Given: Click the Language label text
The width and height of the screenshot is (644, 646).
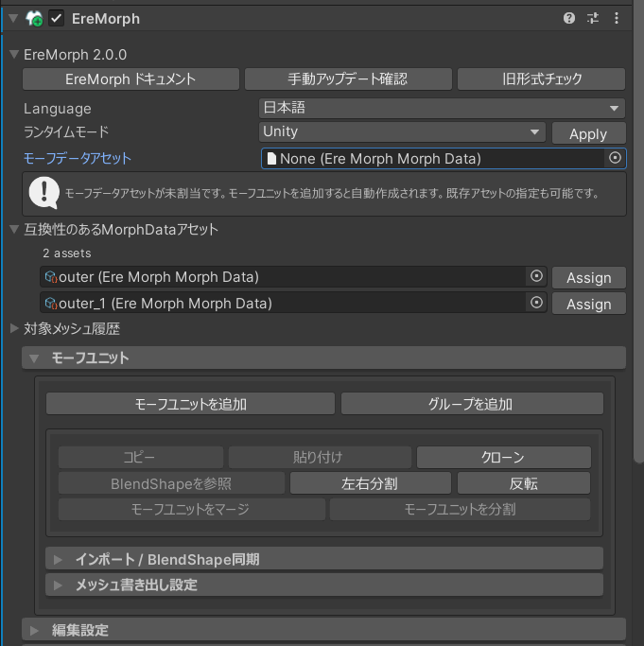Looking at the screenshot, I should tap(58, 109).
